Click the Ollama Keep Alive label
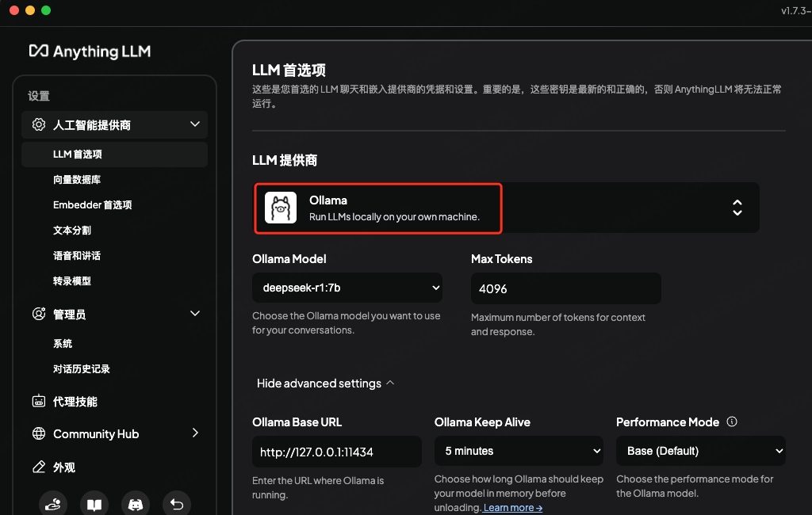 482,422
